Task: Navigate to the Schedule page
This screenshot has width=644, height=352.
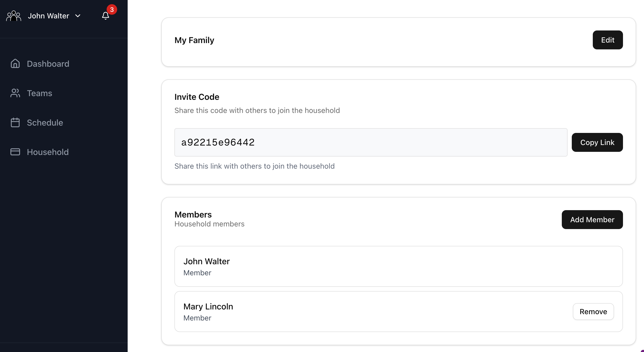Action: (45, 123)
